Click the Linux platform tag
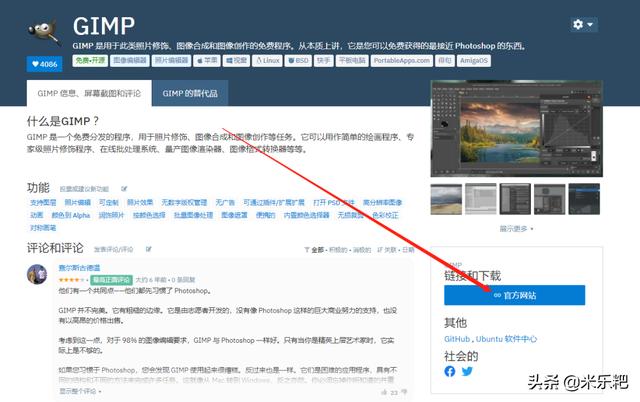The image size is (640, 402). point(267,60)
